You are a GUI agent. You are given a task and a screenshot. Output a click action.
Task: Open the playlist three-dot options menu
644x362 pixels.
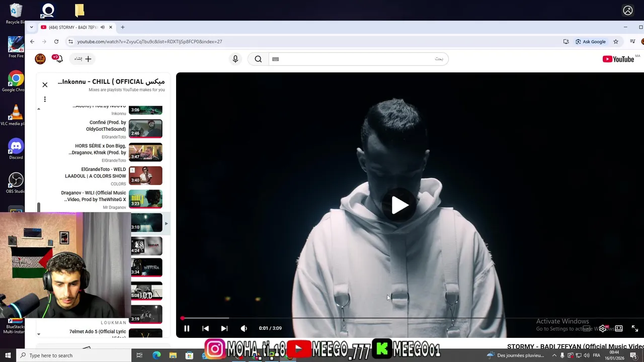pyautogui.click(x=45, y=99)
